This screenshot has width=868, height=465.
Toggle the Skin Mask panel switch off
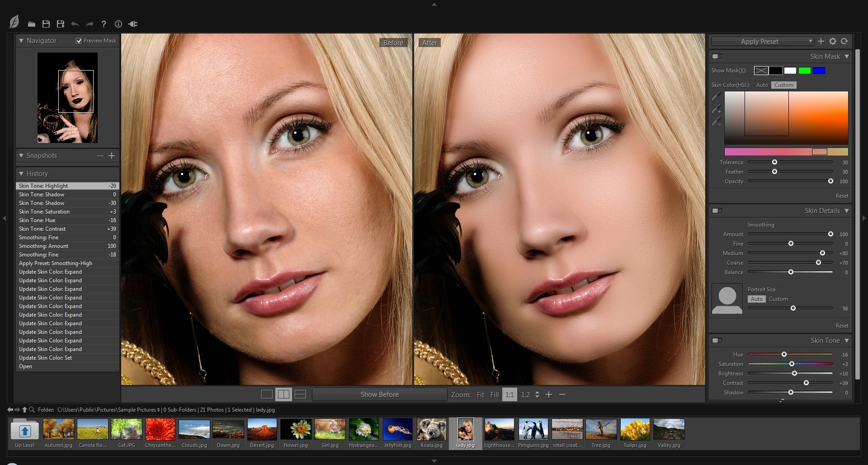pyautogui.click(x=717, y=57)
